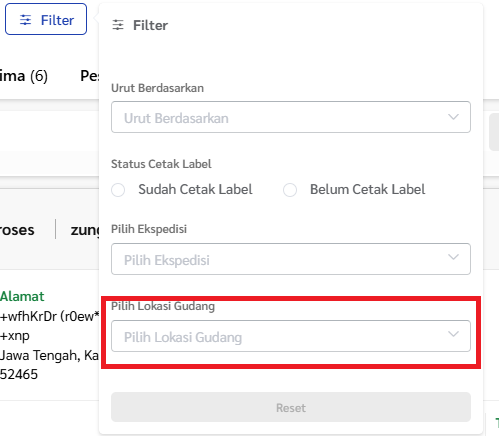Click the sliders icon beside Filter panel title

tap(118, 25)
